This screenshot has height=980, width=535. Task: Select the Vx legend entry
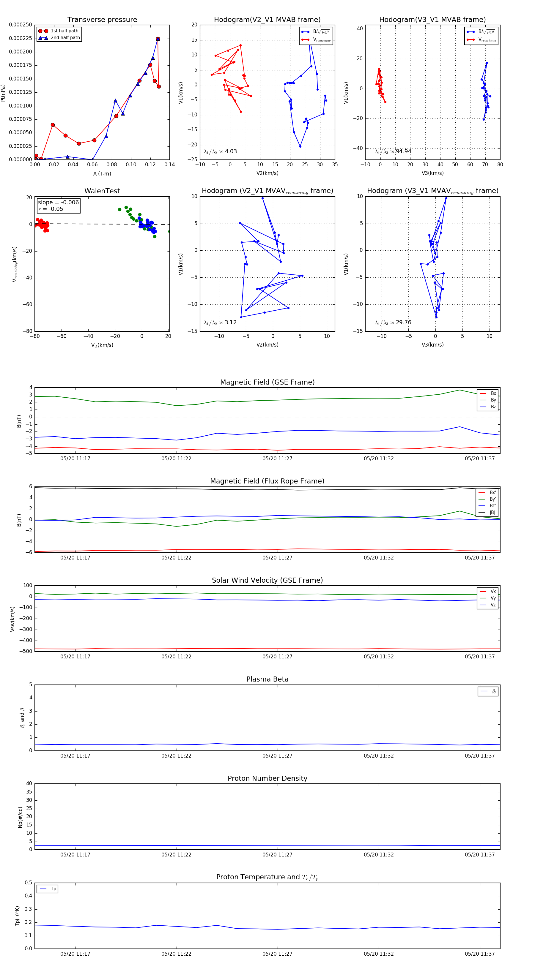[488, 592]
